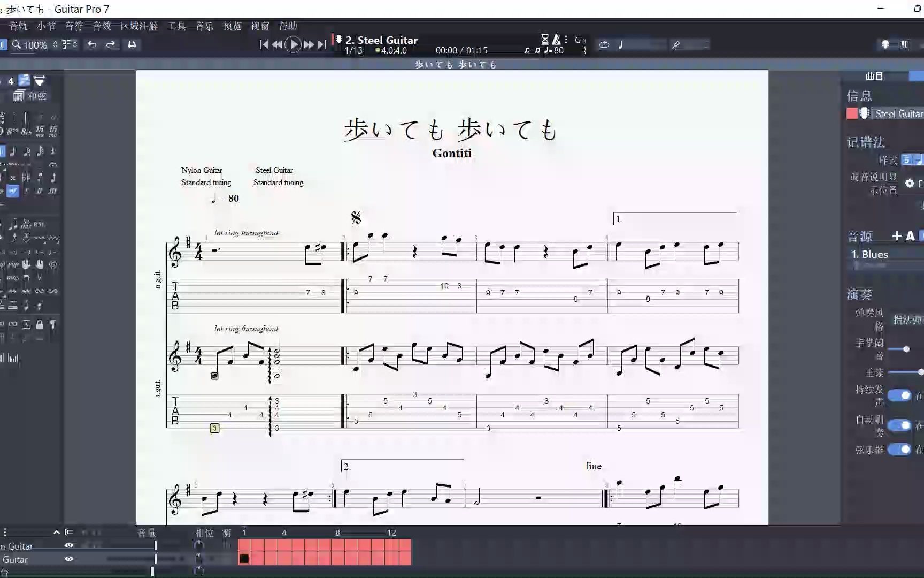Select the 15mb octave icon
Screen dimensions: 924x578
(53, 131)
